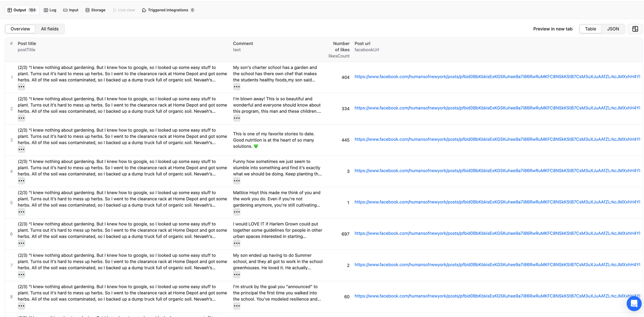Open the chat support bubble icon

[634, 303]
